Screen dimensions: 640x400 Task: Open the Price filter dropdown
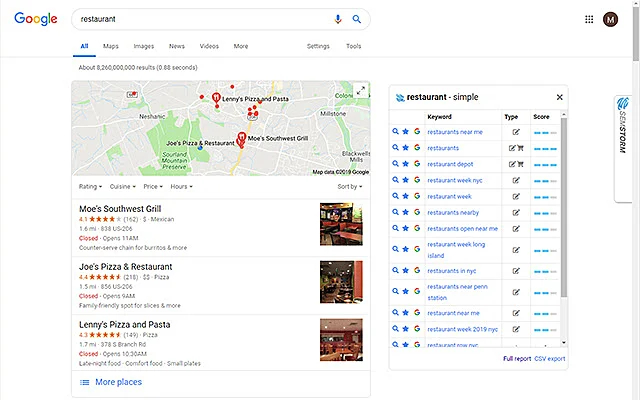click(153, 187)
